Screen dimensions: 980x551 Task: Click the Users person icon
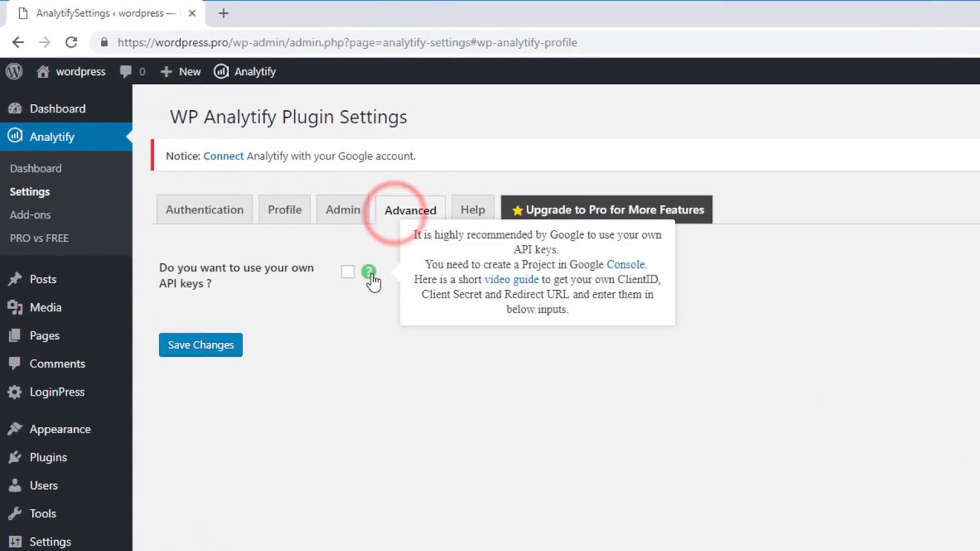pyautogui.click(x=15, y=485)
